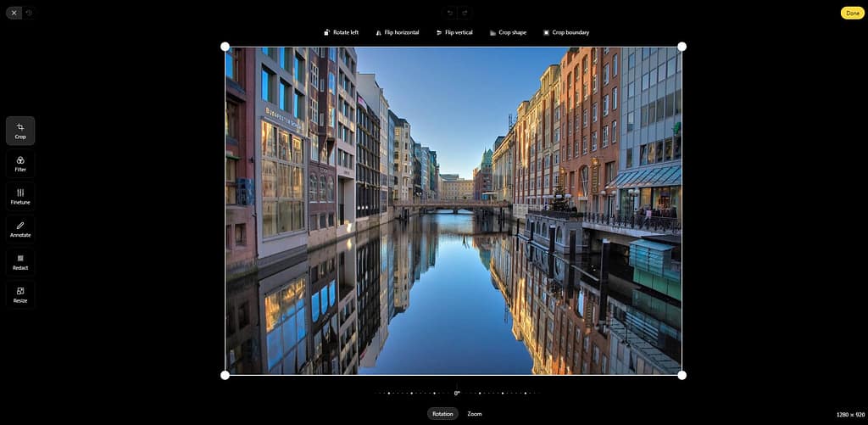The image size is (868, 425).
Task: Open the Finetune adjustments tool
Action: [x=20, y=197]
